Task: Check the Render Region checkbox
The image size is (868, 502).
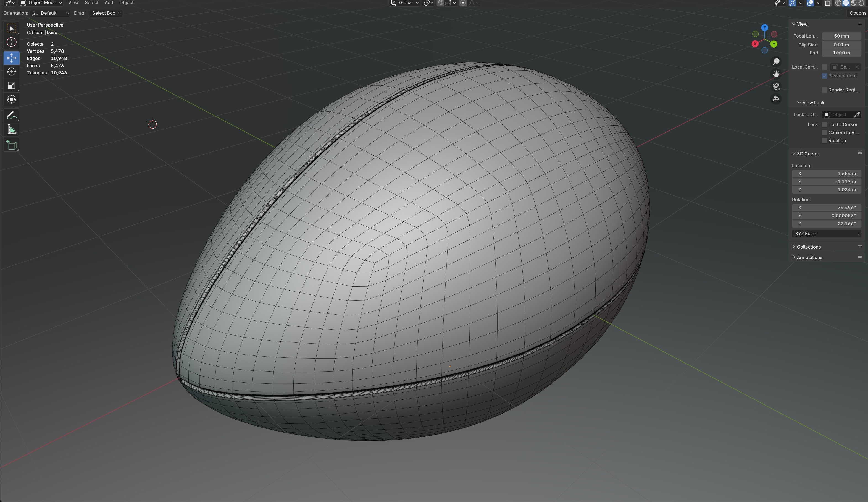Action: (x=824, y=90)
